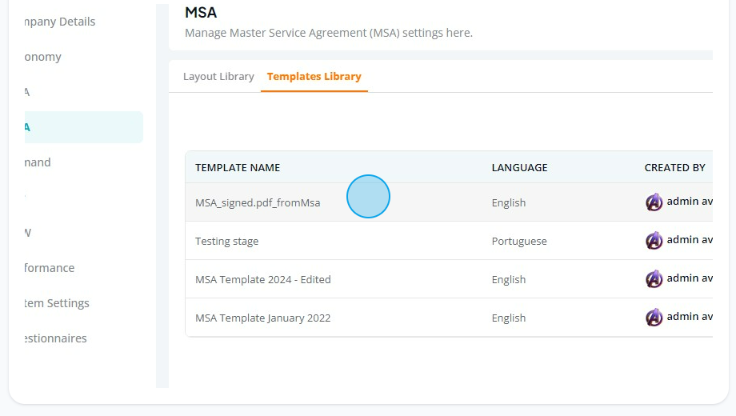Select the highlighted MSA sidebar item
The image size is (736, 416).
[x=84, y=127]
